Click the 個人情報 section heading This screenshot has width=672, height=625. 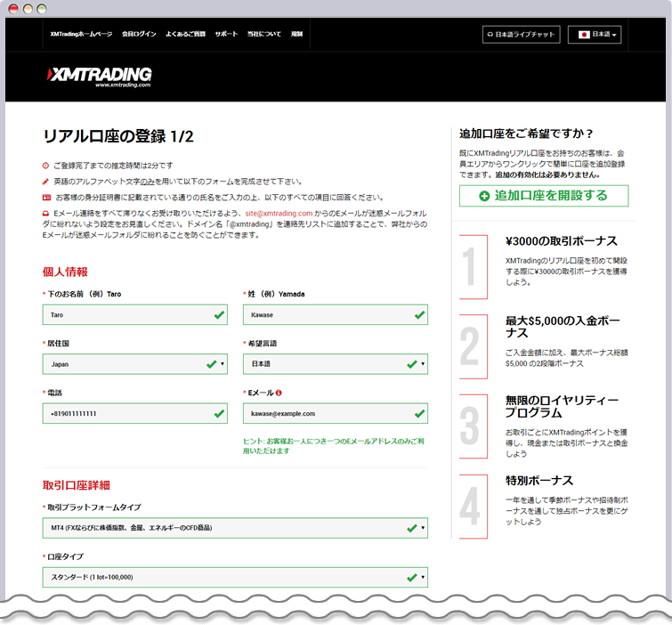coord(65,272)
